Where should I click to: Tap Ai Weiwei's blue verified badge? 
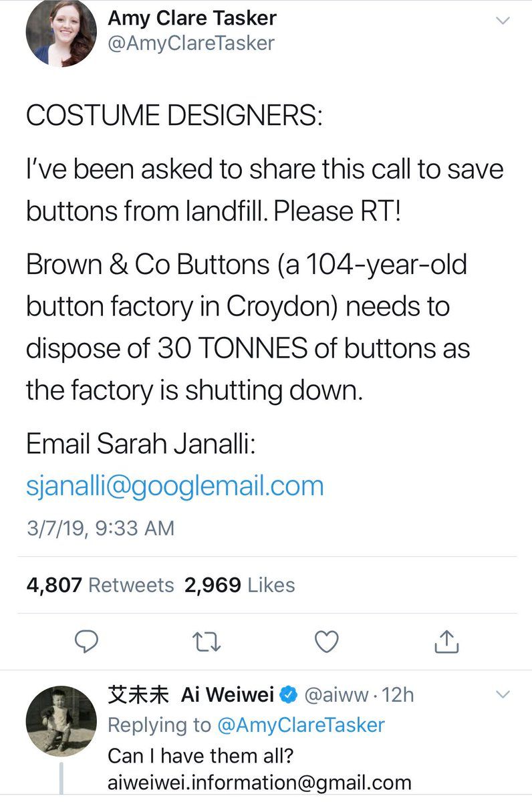click(288, 695)
